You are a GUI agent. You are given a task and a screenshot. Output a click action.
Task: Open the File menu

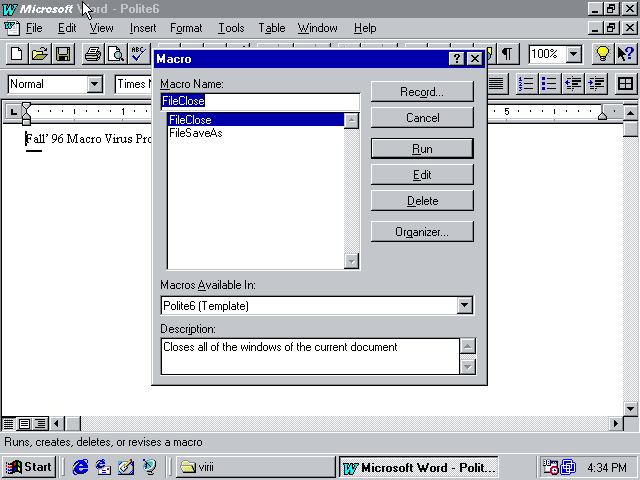pos(34,28)
